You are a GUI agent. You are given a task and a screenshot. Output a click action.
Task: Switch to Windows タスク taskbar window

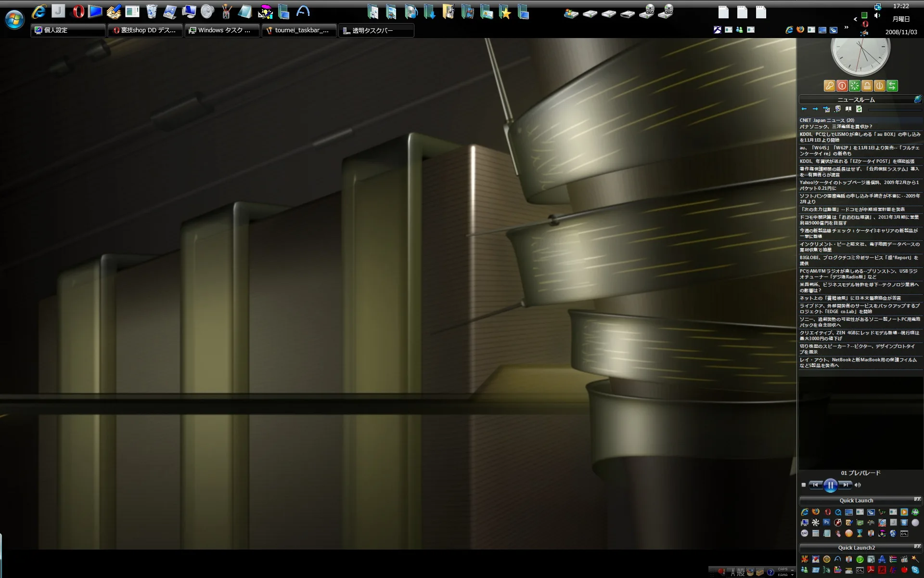[x=222, y=30]
